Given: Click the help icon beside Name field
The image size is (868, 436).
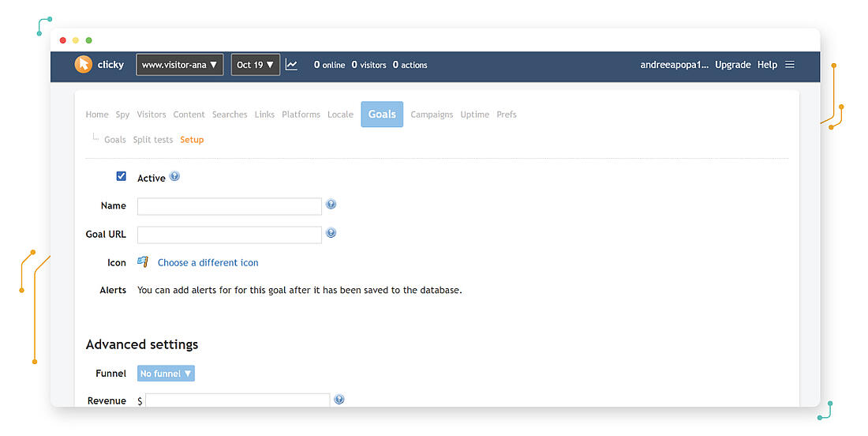Looking at the screenshot, I should 331,205.
